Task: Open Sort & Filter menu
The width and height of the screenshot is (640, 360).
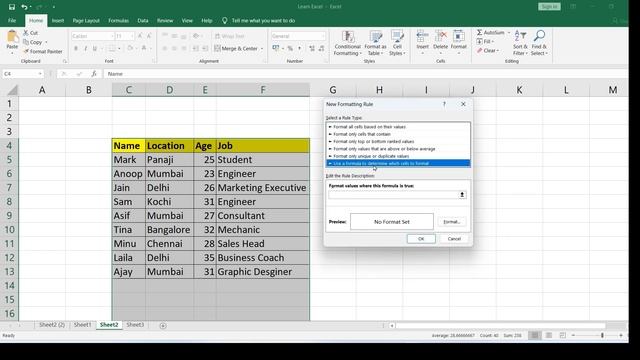Action: (x=520, y=43)
